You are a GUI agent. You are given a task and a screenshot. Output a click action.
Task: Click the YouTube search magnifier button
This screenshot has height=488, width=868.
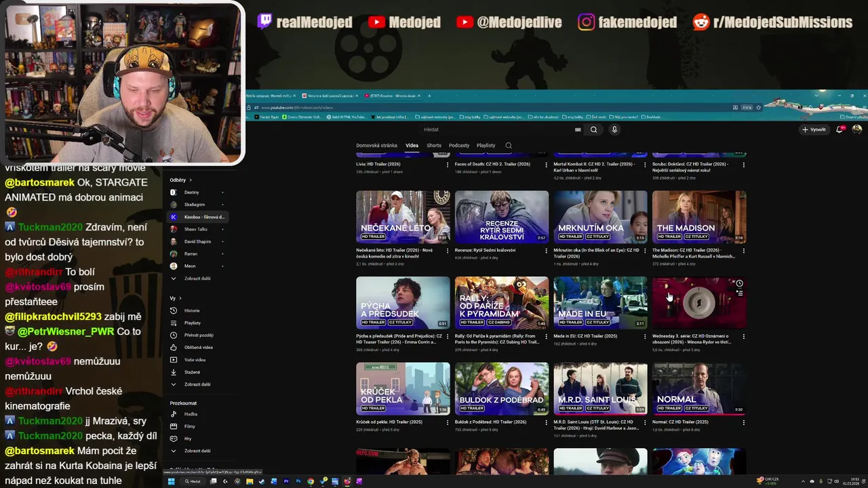593,129
